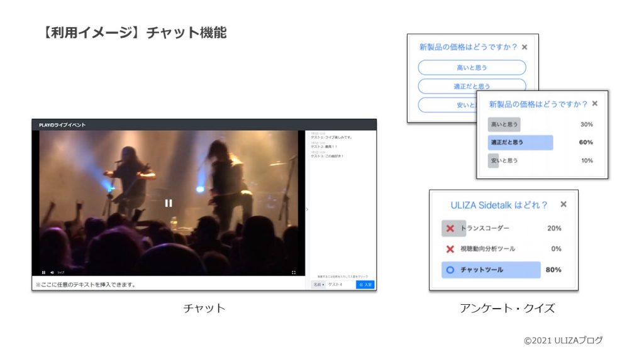The image size is (644, 362).
Task: Click the 適正だと思う 60% result bar
Action: pos(520,143)
